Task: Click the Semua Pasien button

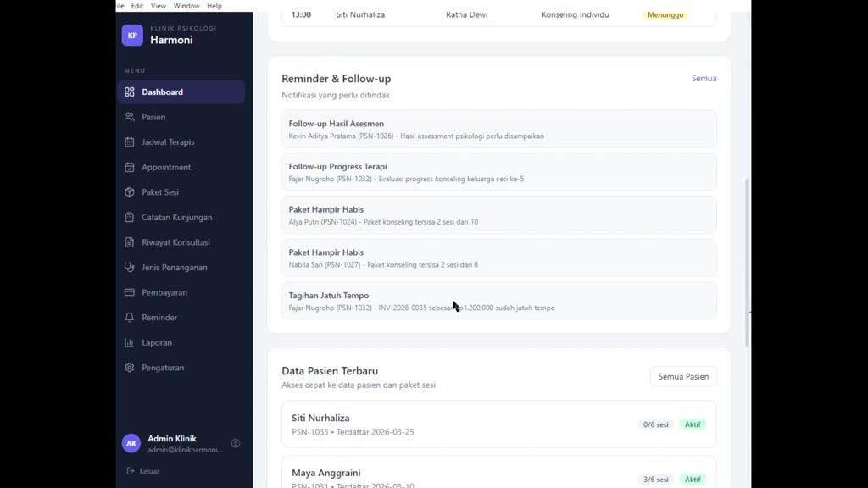Action: [683, 376]
